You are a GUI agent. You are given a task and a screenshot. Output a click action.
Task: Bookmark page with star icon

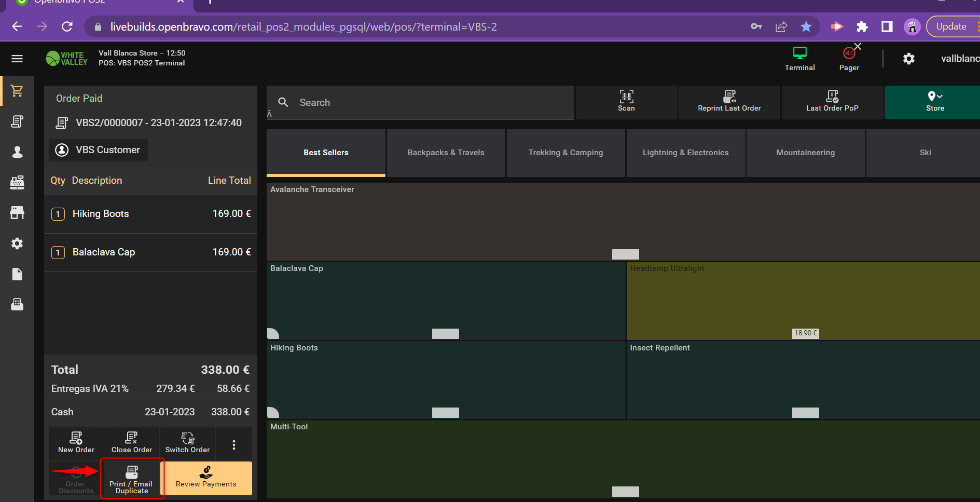coord(806,26)
